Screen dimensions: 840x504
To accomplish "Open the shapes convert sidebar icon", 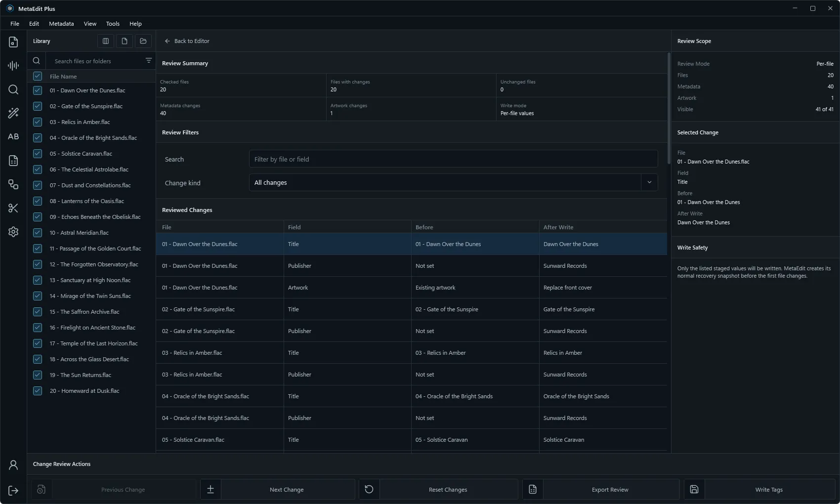I will (13, 184).
